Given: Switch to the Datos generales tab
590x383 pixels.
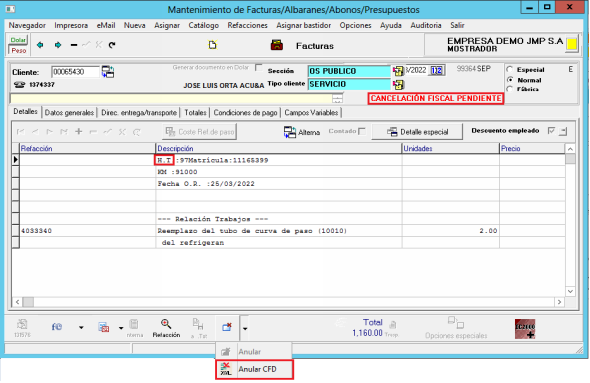Looking at the screenshot, I should pyautogui.click(x=69, y=112).
